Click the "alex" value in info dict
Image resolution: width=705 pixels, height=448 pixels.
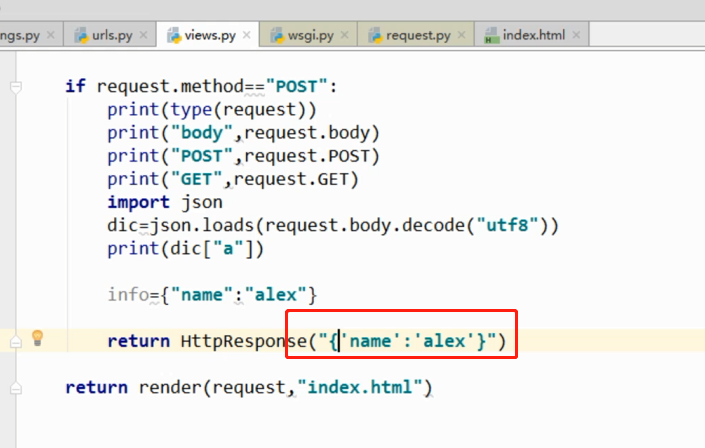pos(276,295)
